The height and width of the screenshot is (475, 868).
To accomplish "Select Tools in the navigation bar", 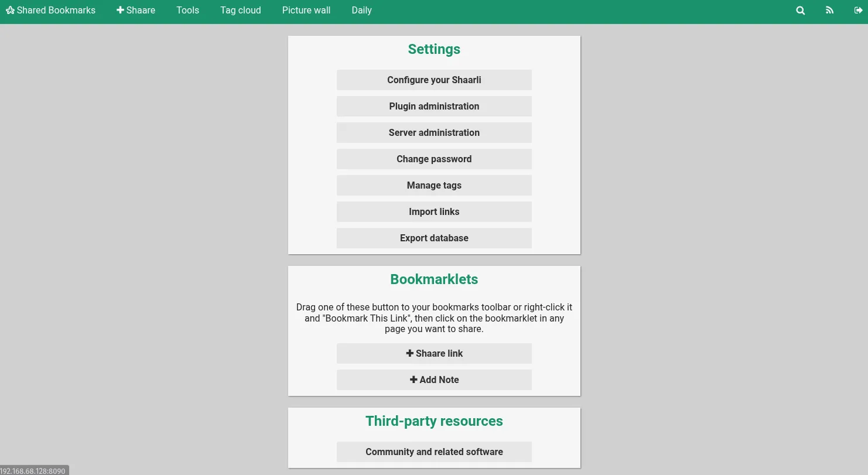I will point(187,10).
